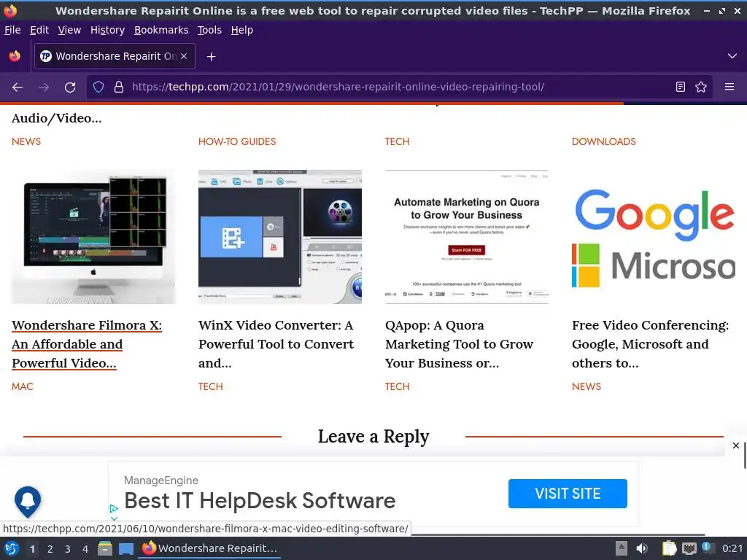
Task: Switch to workspace 1
Action: point(32,549)
